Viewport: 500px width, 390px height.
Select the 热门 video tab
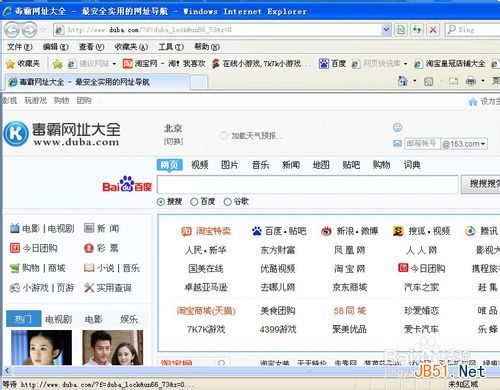point(24,319)
